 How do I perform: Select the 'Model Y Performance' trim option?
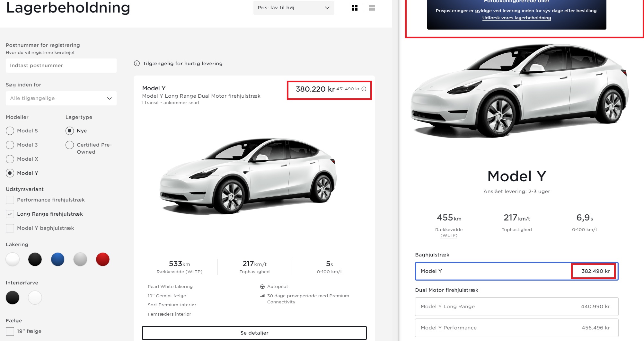pos(516,328)
